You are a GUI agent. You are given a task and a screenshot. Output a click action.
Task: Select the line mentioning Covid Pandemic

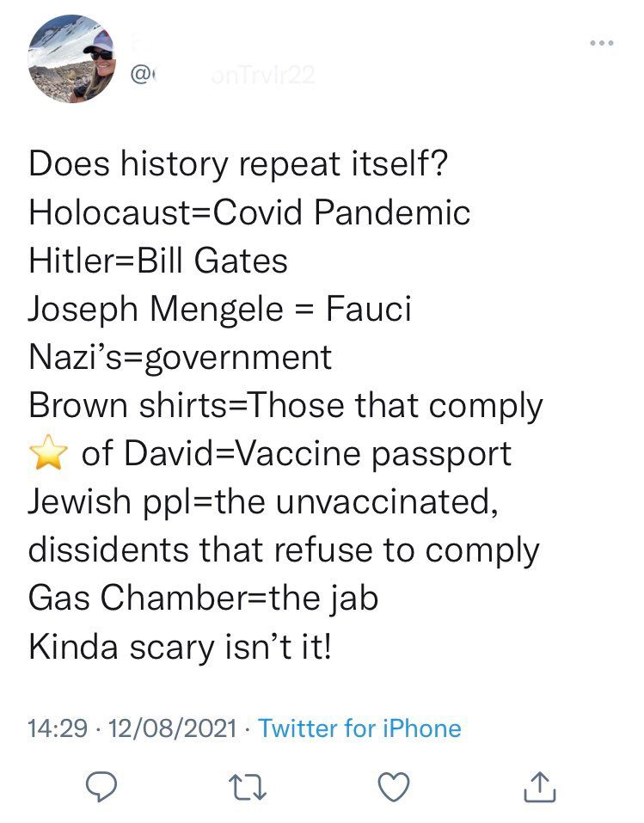[249, 212]
